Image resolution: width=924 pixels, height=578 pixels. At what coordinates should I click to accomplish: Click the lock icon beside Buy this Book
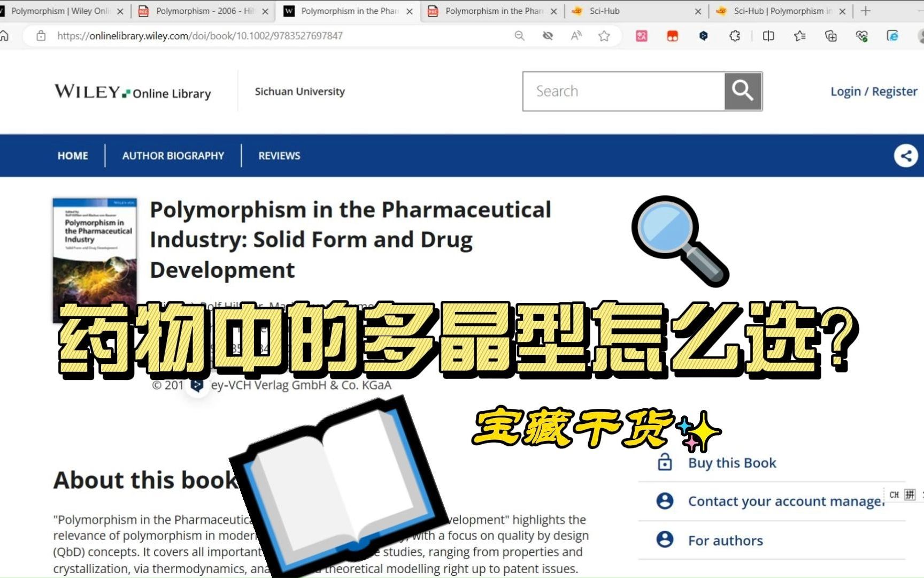click(x=665, y=462)
